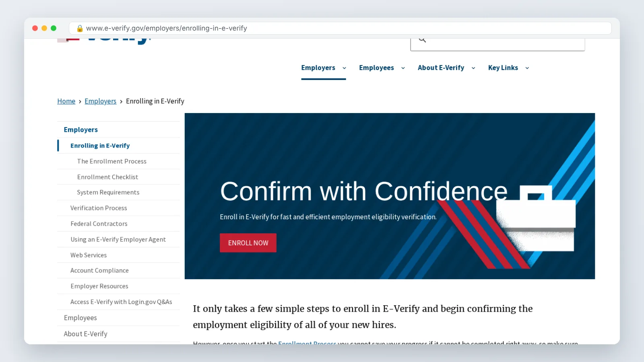This screenshot has height=362, width=644.
Task: Go to the Employers breadcrumb link
Action: [100, 101]
